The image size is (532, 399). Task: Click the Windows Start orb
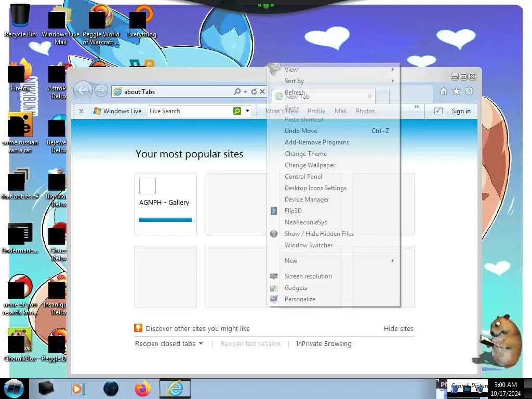pyautogui.click(x=14, y=389)
